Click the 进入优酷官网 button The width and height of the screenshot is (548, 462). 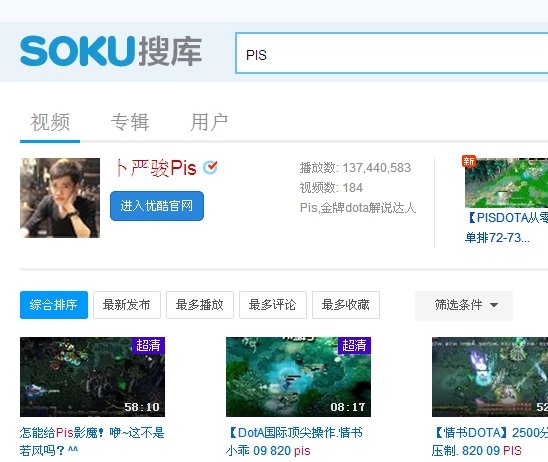pos(157,206)
